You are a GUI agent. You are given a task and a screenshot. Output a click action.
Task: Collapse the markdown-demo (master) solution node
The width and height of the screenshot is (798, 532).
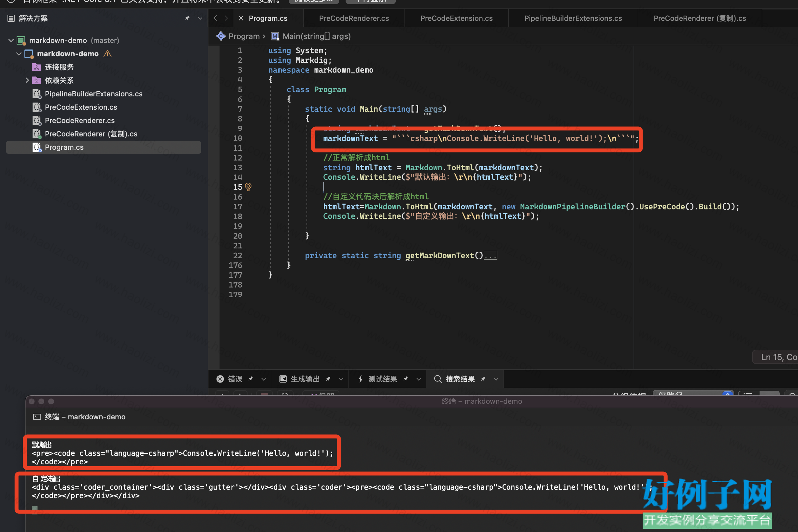click(11, 40)
